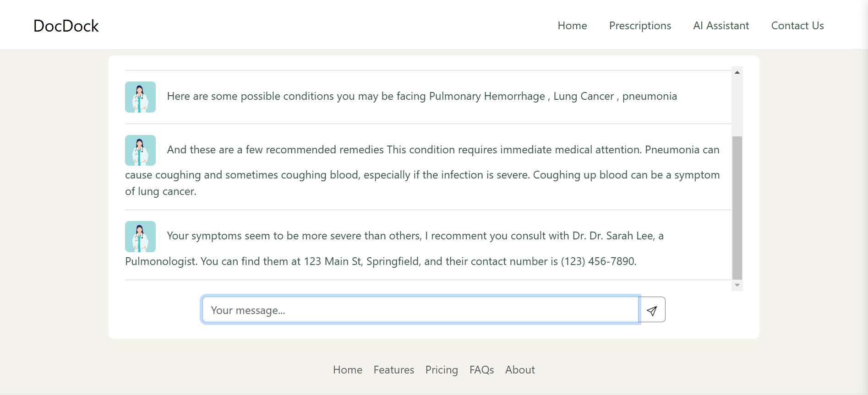The image size is (868, 395).
Task: Open the Prescriptions page
Action: click(x=640, y=26)
